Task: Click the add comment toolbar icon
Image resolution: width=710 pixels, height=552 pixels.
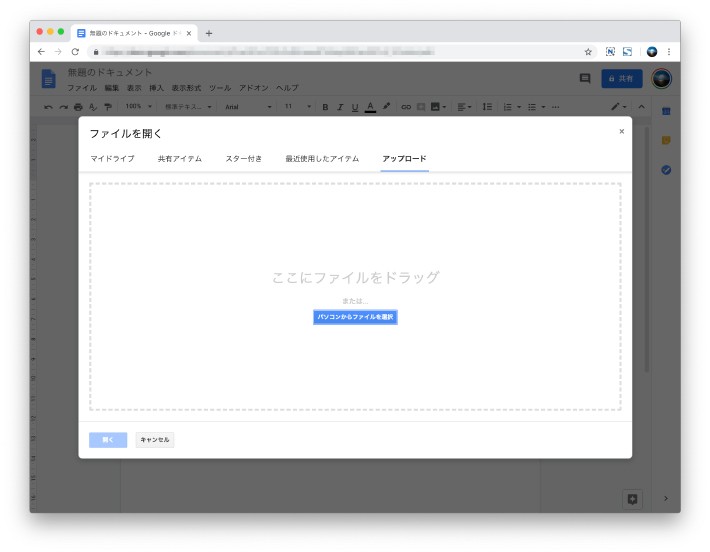Action: click(x=421, y=107)
